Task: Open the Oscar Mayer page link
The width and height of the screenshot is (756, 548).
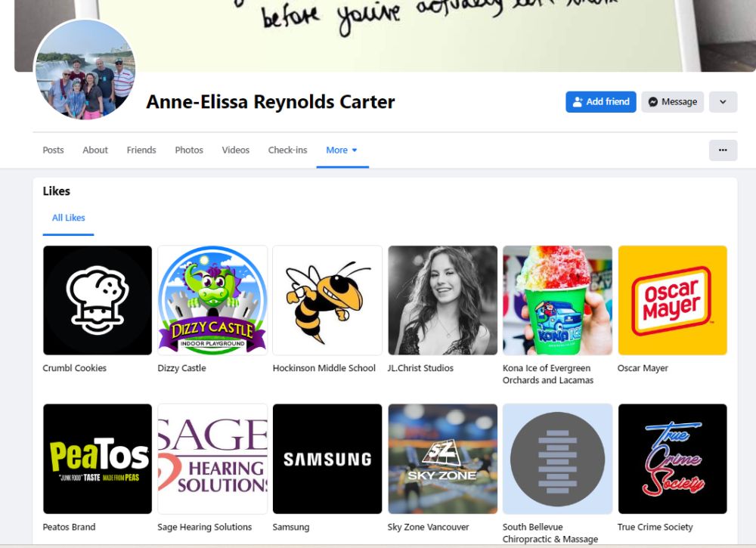Action: [643, 368]
